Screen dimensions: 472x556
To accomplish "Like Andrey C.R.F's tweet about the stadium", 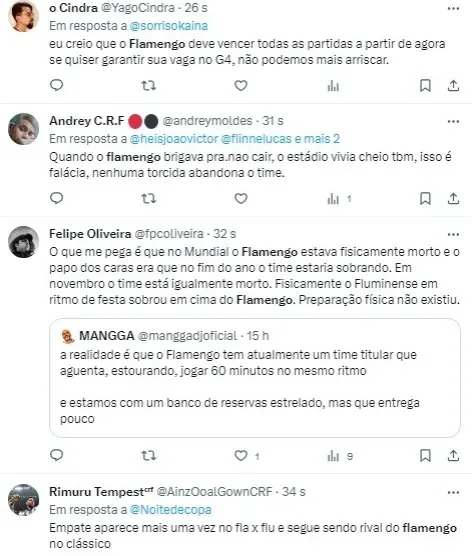I will click(241, 198).
